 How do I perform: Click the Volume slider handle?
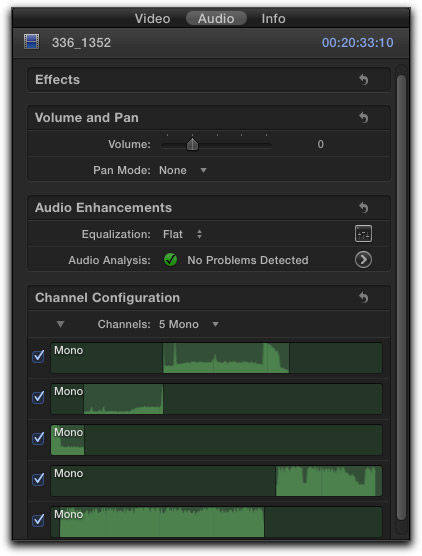[x=193, y=144]
